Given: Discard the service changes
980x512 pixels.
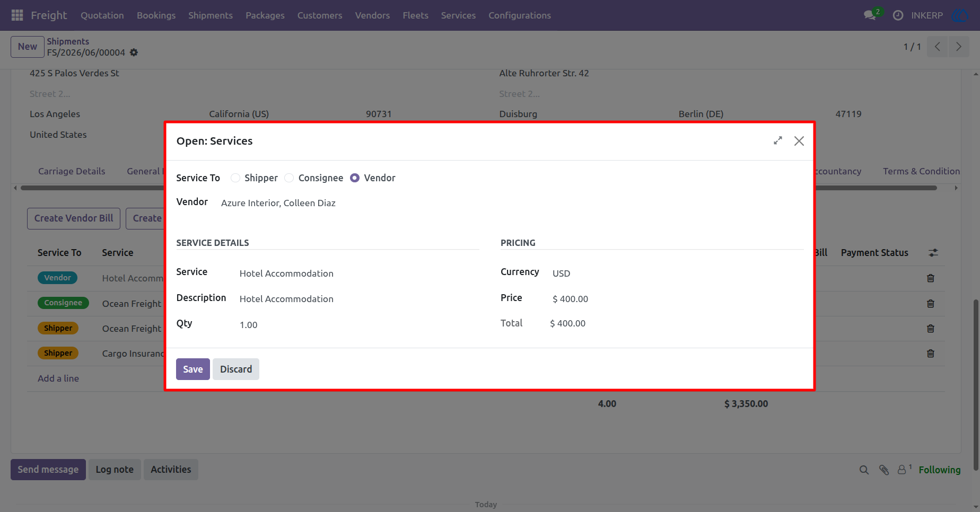Looking at the screenshot, I should [236, 369].
